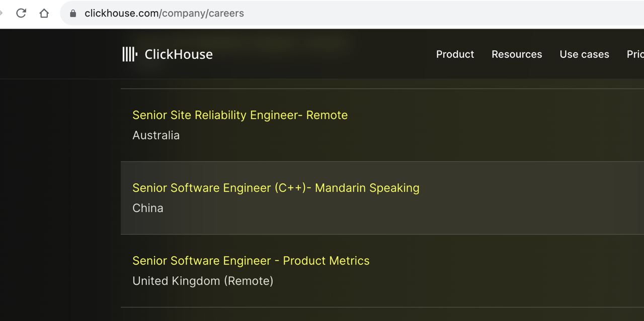Click the Australia location label
This screenshot has width=644, height=321.
pyautogui.click(x=156, y=135)
